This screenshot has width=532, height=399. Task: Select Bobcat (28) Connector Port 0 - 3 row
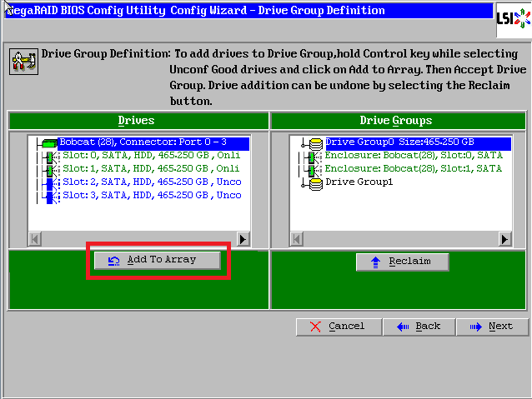pyautogui.click(x=153, y=142)
